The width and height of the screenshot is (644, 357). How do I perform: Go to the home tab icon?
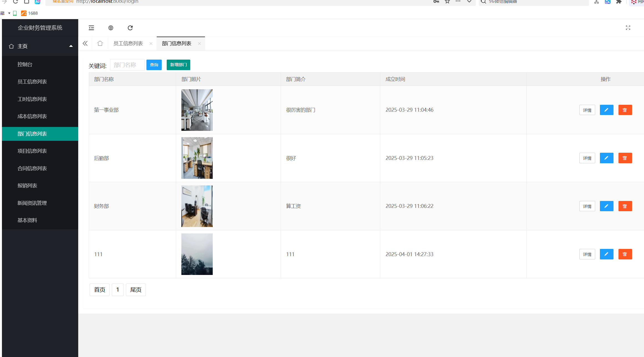point(100,44)
